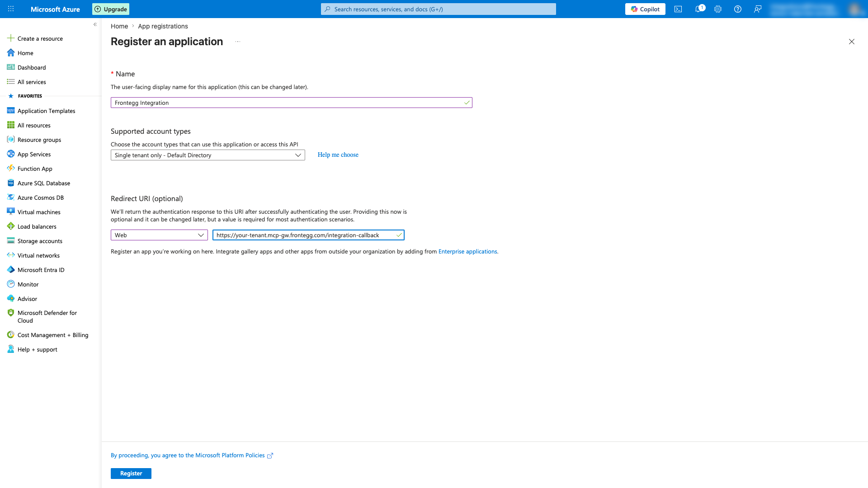The image size is (868, 488).
Task: Open the notifications bell
Action: pos(698,9)
